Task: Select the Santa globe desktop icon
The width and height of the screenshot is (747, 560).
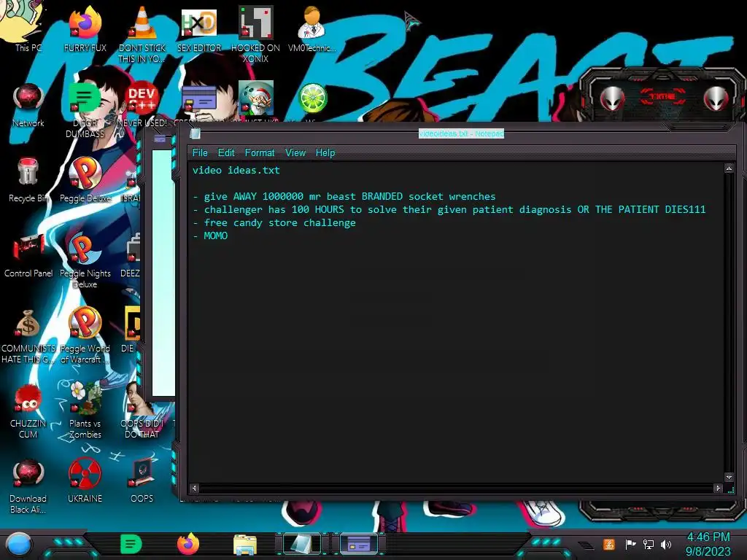Action: click(x=255, y=99)
